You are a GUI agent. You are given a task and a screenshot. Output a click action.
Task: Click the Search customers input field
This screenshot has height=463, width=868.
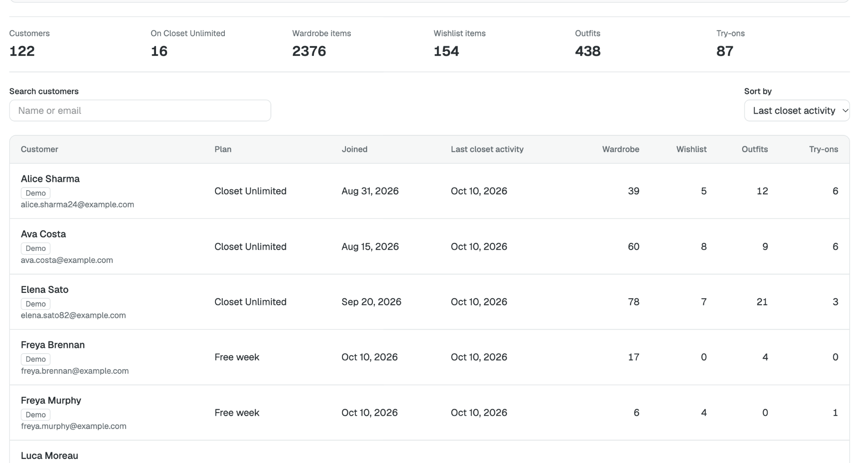pyautogui.click(x=140, y=110)
